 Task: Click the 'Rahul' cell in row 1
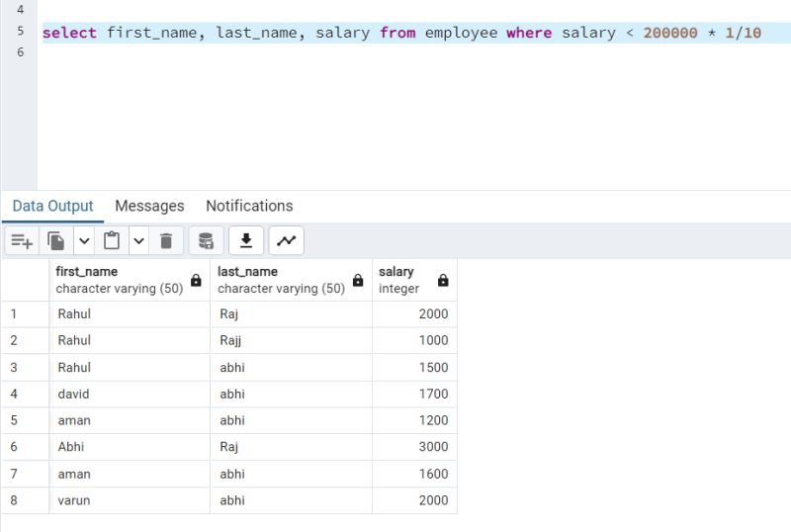click(130, 314)
